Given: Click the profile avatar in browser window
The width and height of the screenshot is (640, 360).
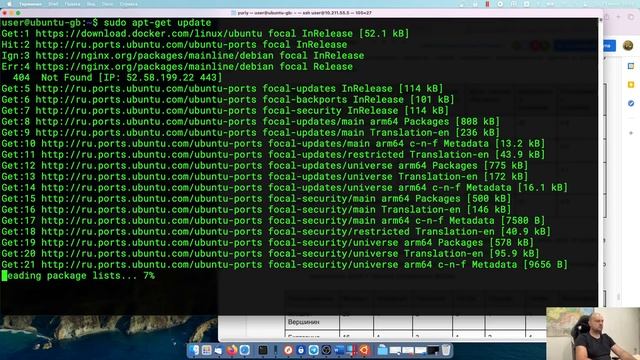Looking at the screenshot, I should (628, 46).
